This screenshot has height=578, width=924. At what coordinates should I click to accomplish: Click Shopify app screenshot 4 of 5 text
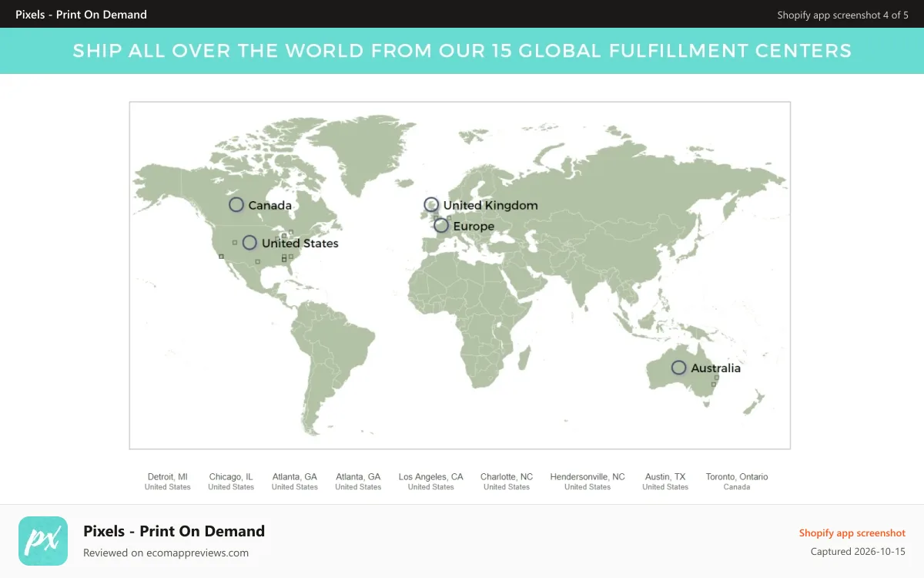(x=843, y=15)
